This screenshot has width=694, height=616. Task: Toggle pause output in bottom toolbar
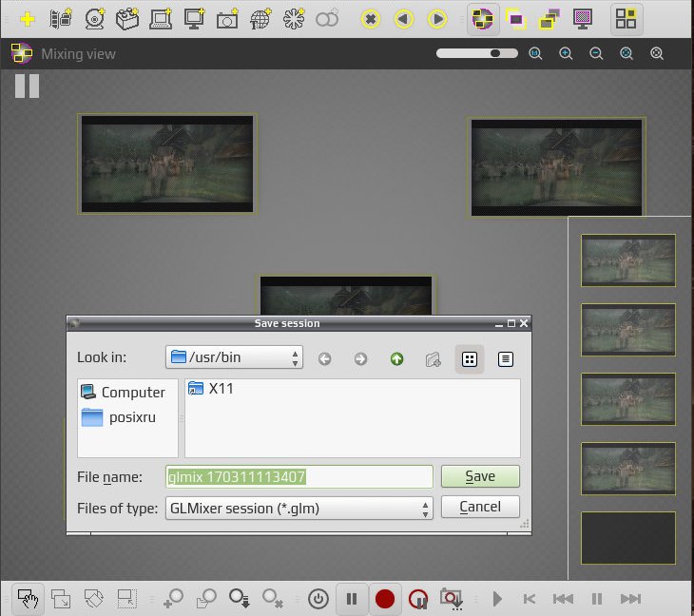click(x=352, y=599)
